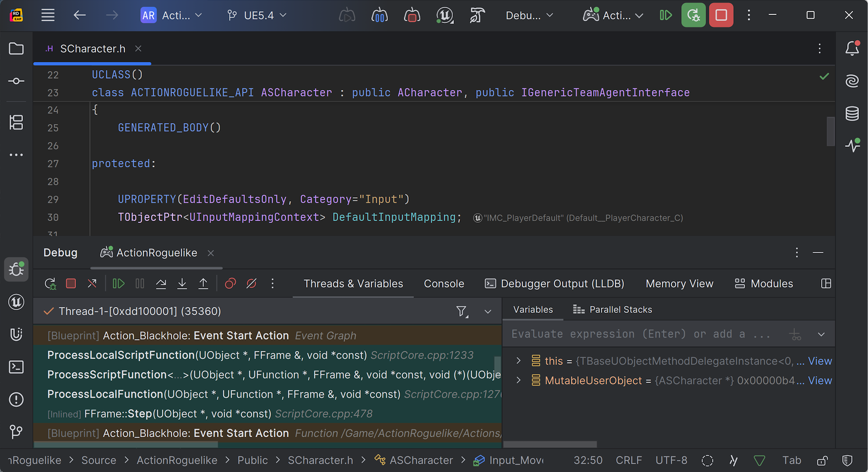Click the Rerun debug session icon
This screenshot has width=868, height=472.
coord(50,284)
